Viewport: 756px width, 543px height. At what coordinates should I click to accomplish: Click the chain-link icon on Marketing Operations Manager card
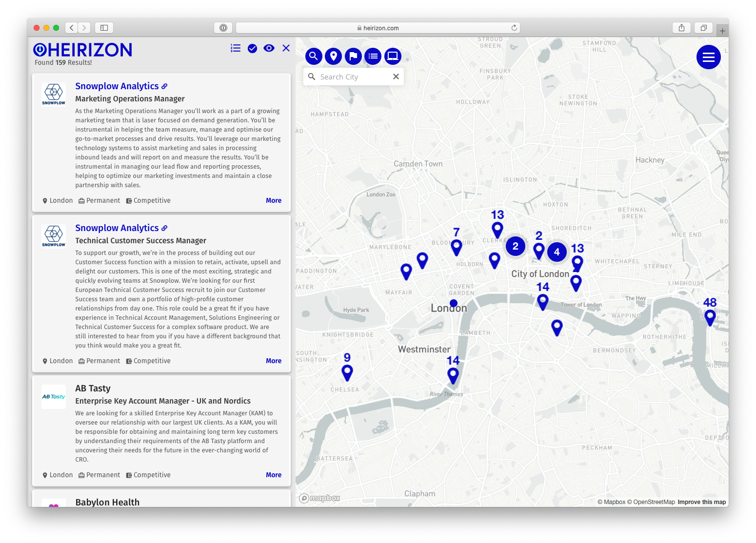(x=164, y=86)
